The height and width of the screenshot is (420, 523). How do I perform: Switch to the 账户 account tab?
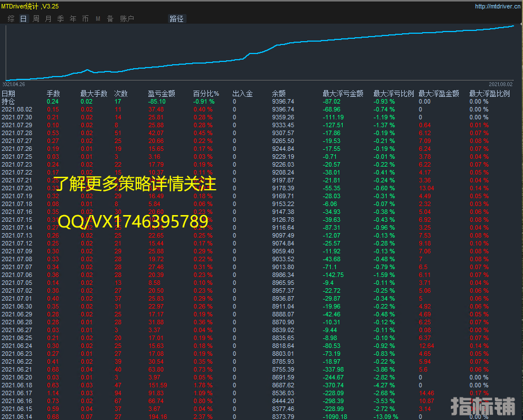tap(127, 19)
